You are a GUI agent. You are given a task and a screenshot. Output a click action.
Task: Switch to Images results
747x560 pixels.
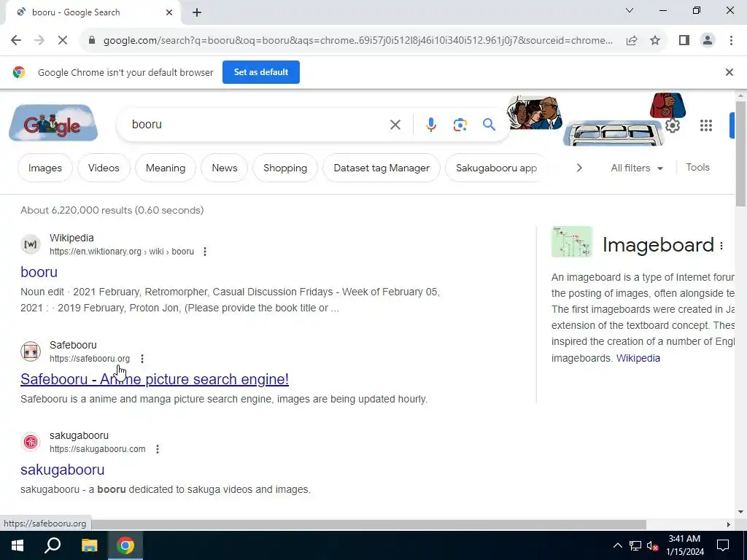point(44,168)
